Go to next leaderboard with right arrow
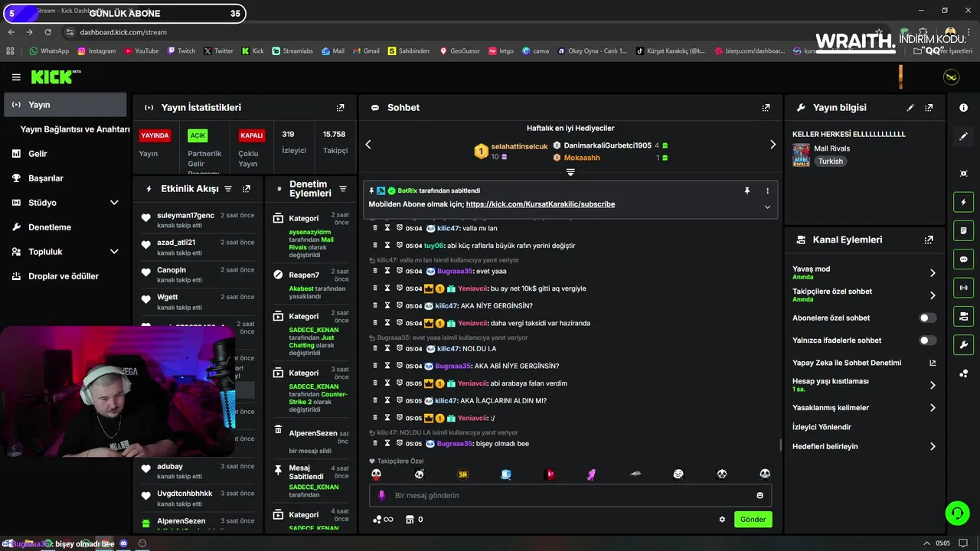Viewport: 980px width, 551px height. 773,145
